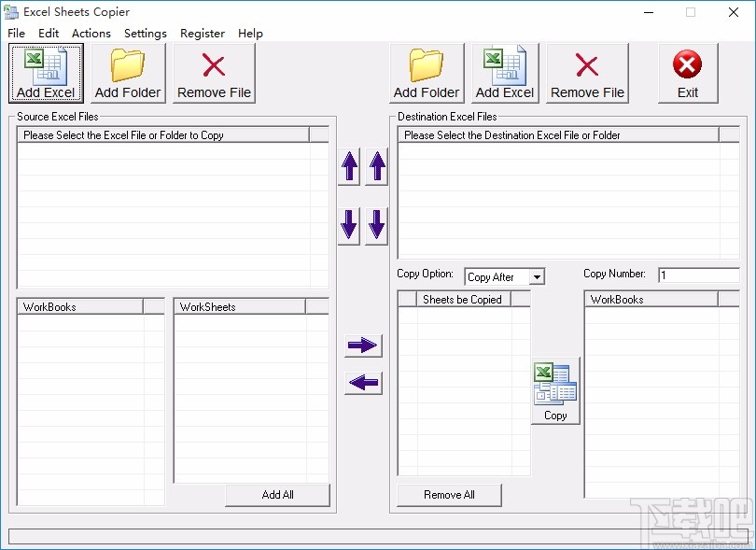This screenshot has height=550, width=756.
Task: Click the Add All button under WorkSheets
Action: [277, 495]
